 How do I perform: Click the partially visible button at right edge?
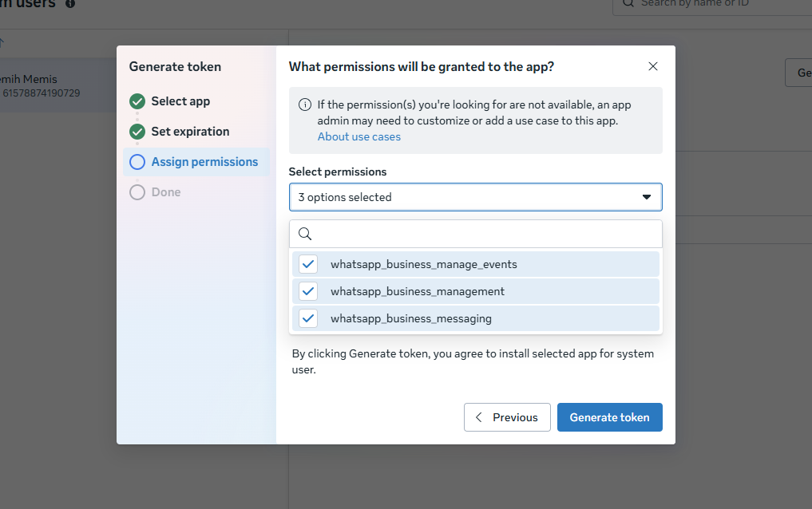798,73
